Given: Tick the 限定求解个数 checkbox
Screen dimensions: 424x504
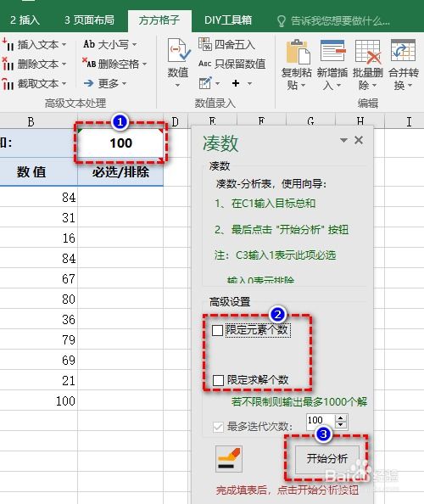Looking at the screenshot, I should [218, 380].
